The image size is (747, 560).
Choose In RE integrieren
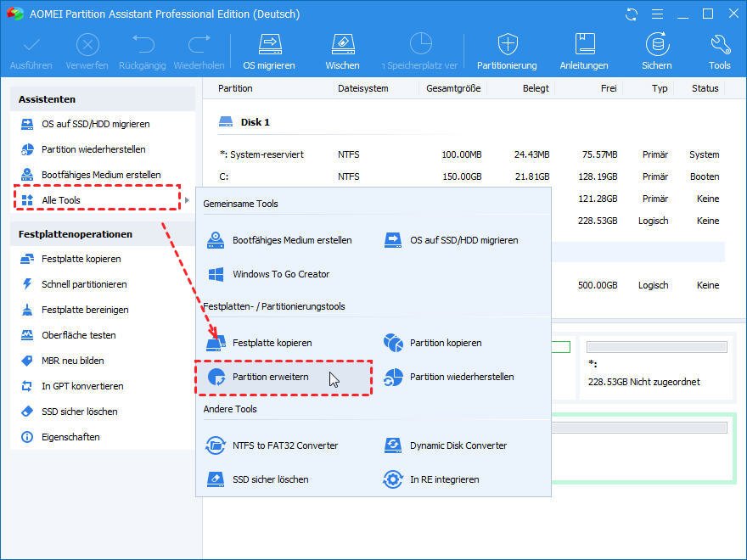[431, 479]
